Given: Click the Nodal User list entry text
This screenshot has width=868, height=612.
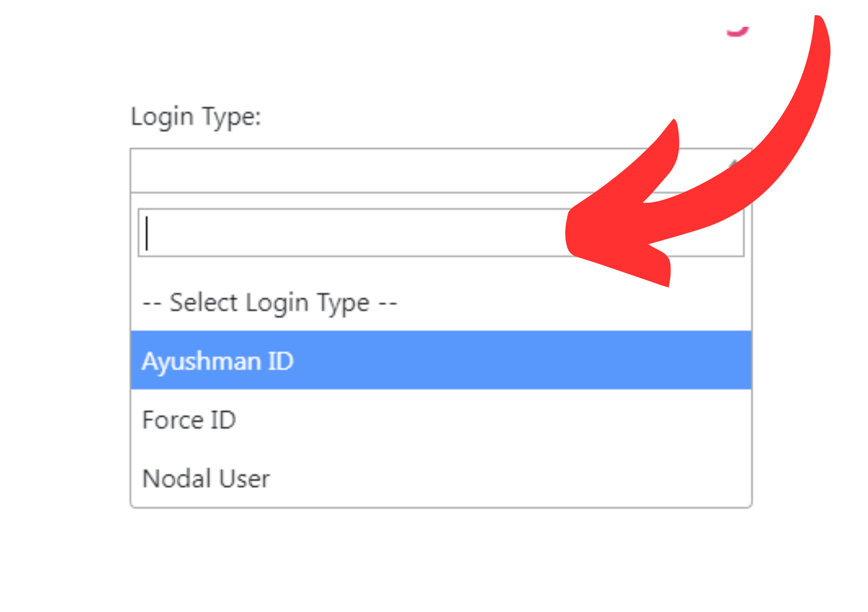Looking at the screenshot, I should tap(206, 479).
